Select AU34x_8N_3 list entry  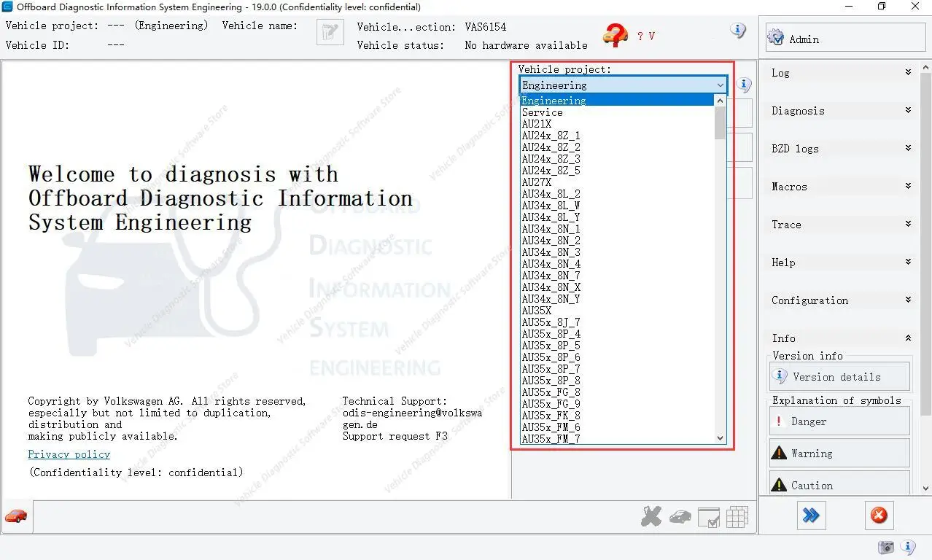pyautogui.click(x=617, y=252)
